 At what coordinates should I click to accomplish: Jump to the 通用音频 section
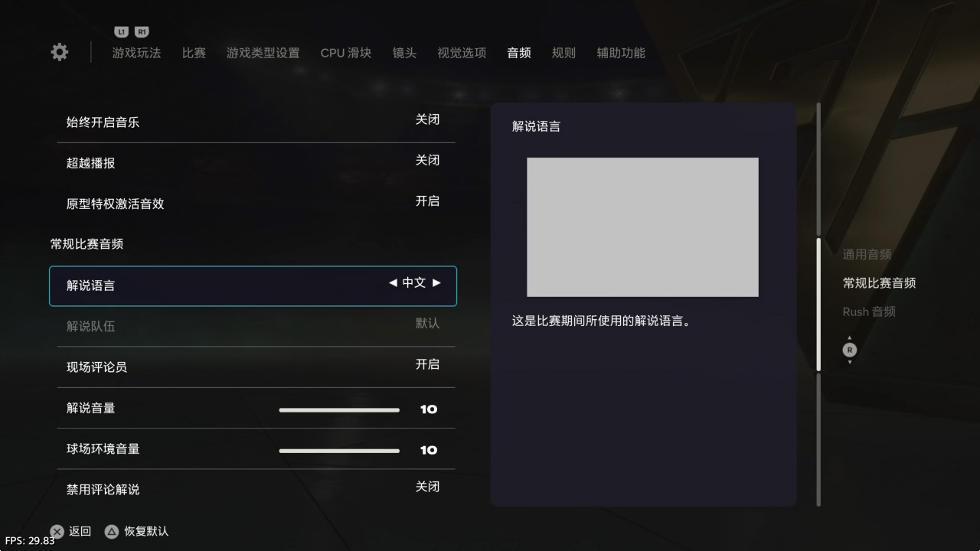[867, 254]
